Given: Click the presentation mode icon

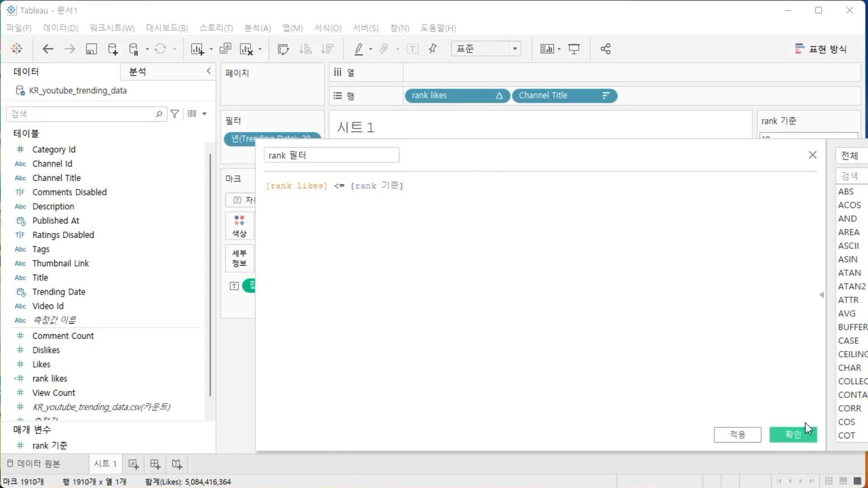Looking at the screenshot, I should click(x=574, y=49).
